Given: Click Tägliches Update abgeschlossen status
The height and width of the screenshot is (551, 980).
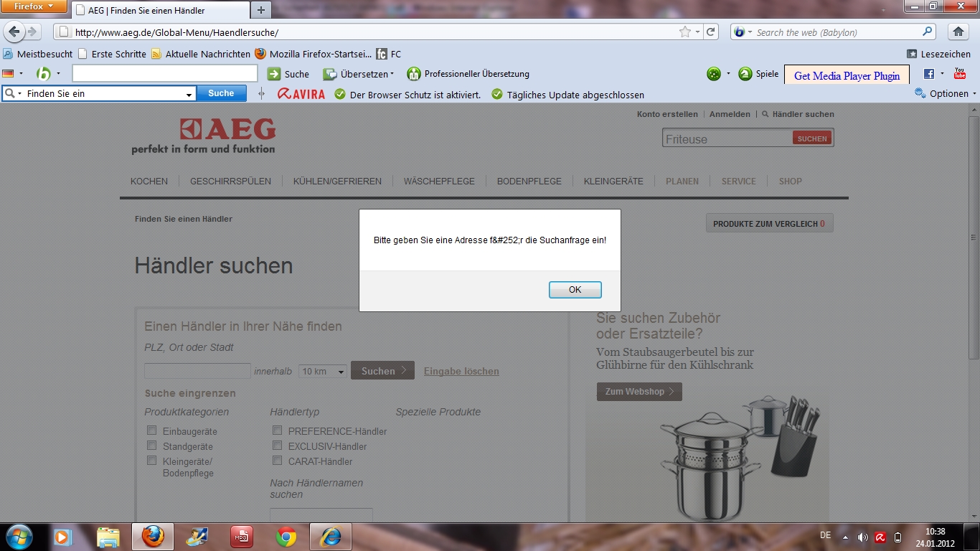Looking at the screenshot, I should point(567,95).
